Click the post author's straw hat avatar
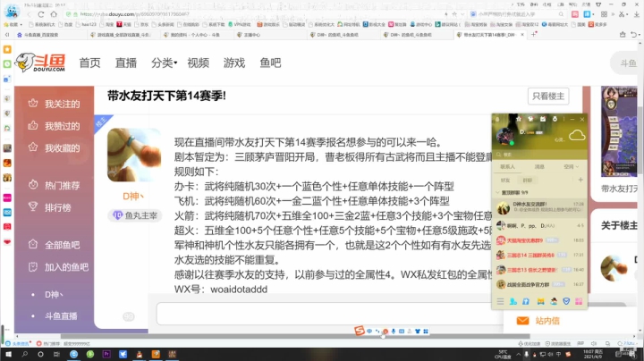This screenshot has width=644, height=361. [x=134, y=155]
